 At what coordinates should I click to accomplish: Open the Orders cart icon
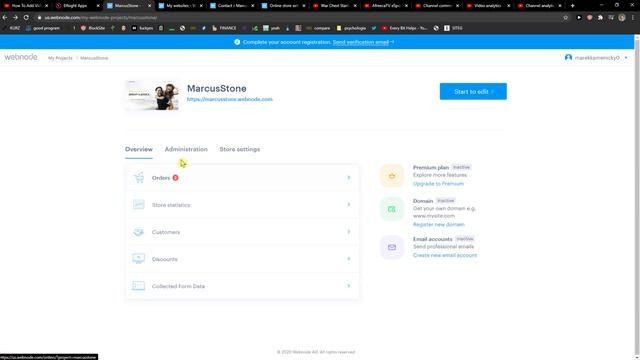139,178
